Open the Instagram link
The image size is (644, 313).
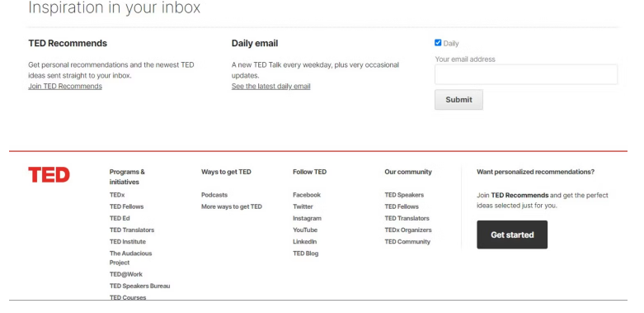(308, 218)
